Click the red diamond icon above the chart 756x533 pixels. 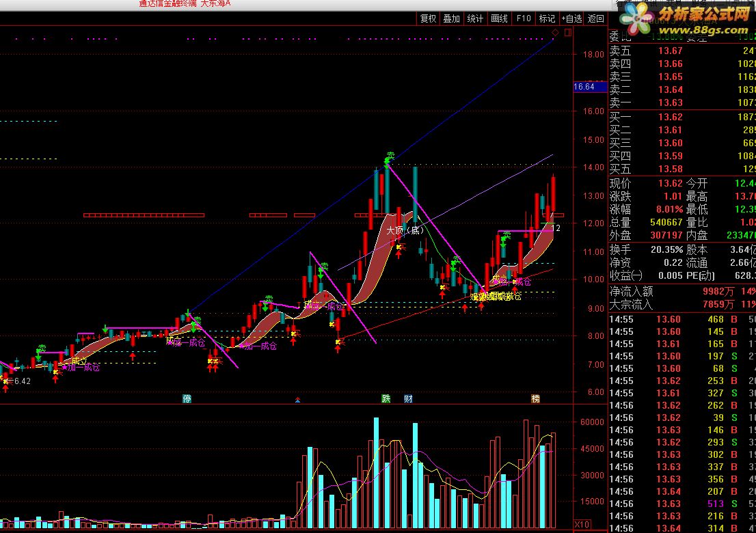556,32
